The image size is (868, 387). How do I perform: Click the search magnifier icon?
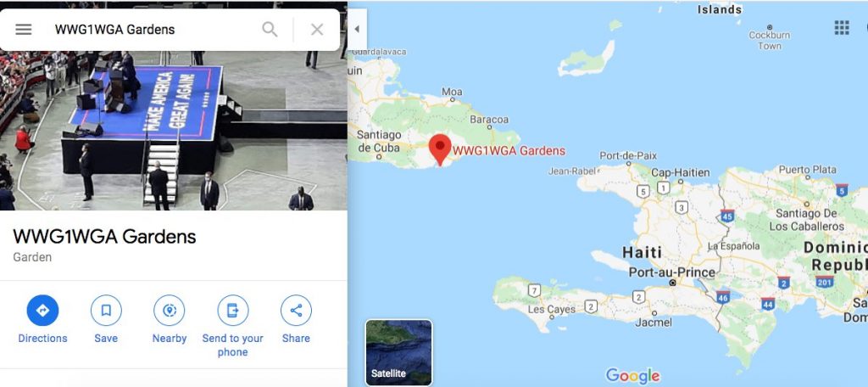pyautogui.click(x=270, y=30)
